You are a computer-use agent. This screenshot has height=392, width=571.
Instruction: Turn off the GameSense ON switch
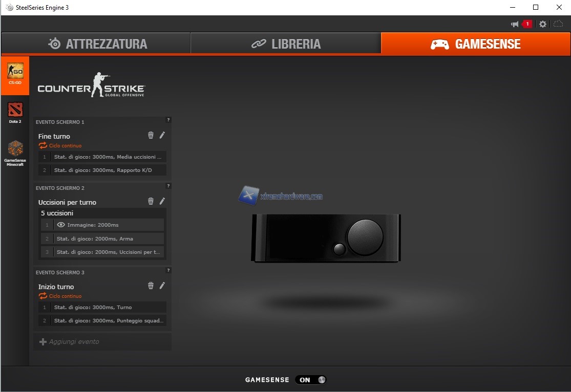(312, 380)
